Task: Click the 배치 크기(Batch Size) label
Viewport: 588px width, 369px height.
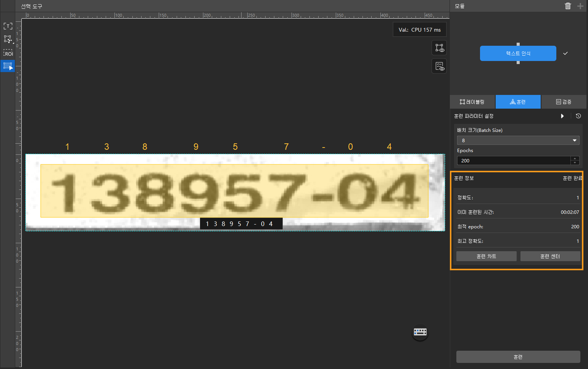Action: pos(480,130)
